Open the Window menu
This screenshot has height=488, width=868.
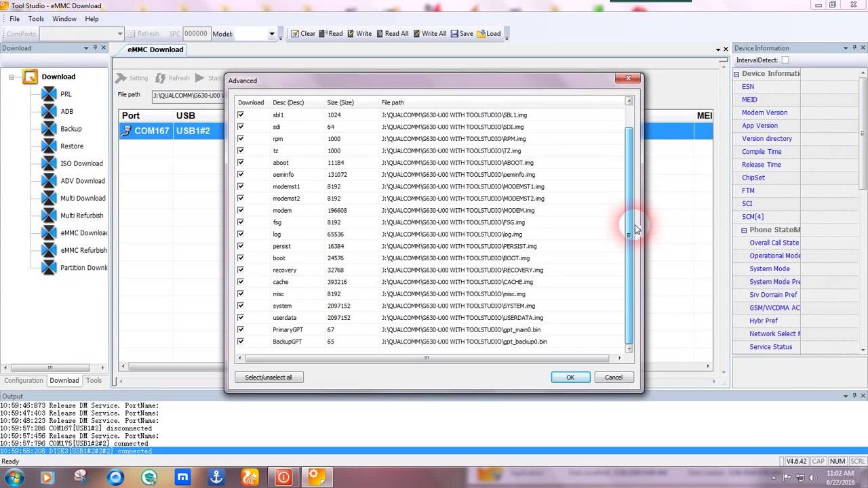point(64,19)
